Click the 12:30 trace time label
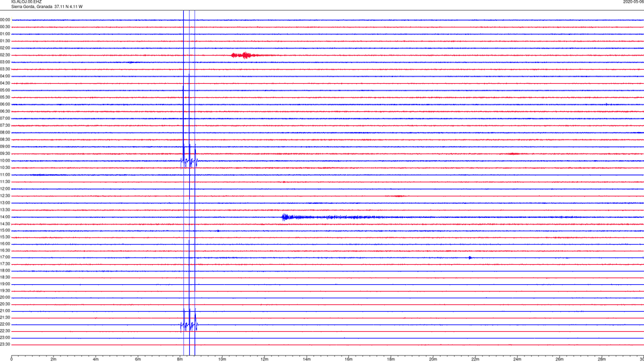Viewport: 644px width, 362px height. 5,196
